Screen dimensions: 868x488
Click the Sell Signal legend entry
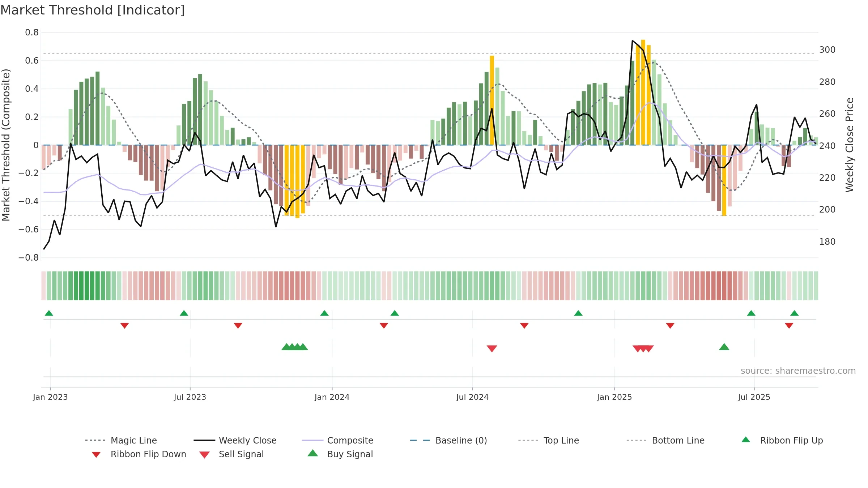231,454
